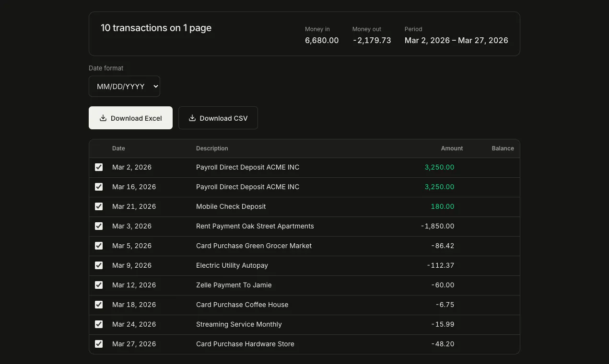The height and width of the screenshot is (364, 609).
Task: Click the Streaming Service Monthly description
Action: [239, 324]
